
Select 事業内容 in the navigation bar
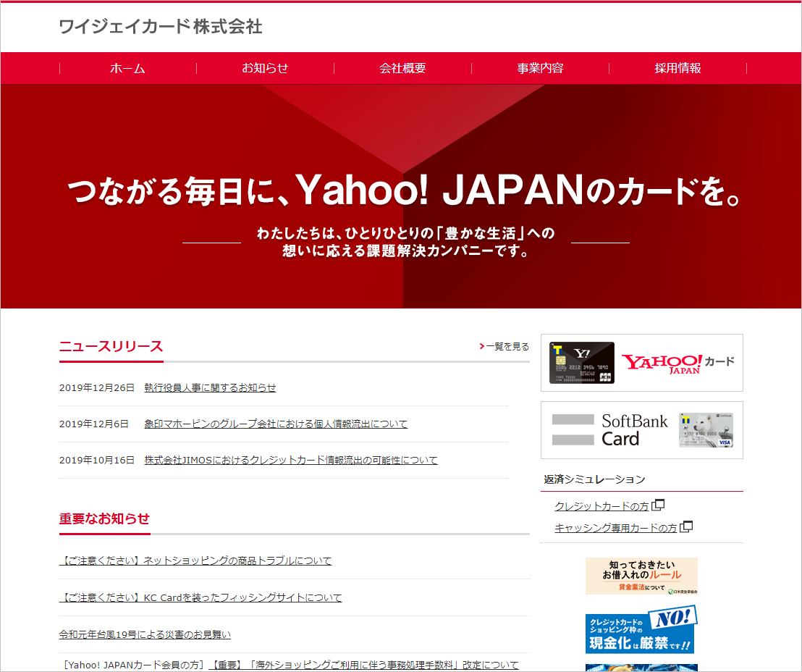540,69
